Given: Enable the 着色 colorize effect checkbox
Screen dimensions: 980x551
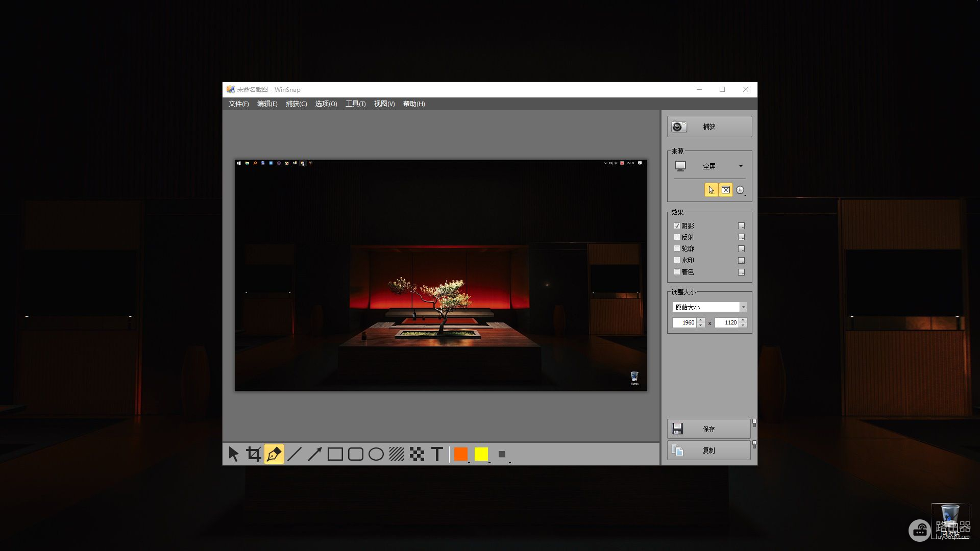Looking at the screenshot, I should (677, 272).
